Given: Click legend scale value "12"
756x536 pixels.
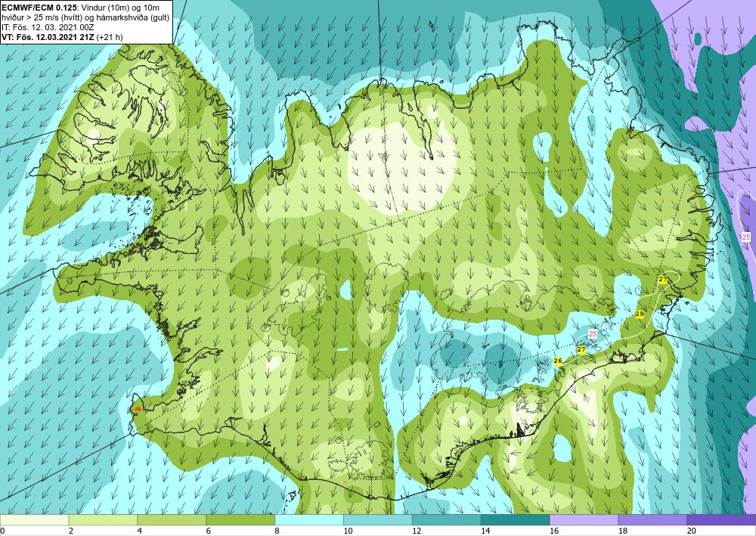Looking at the screenshot, I should coord(417,531).
